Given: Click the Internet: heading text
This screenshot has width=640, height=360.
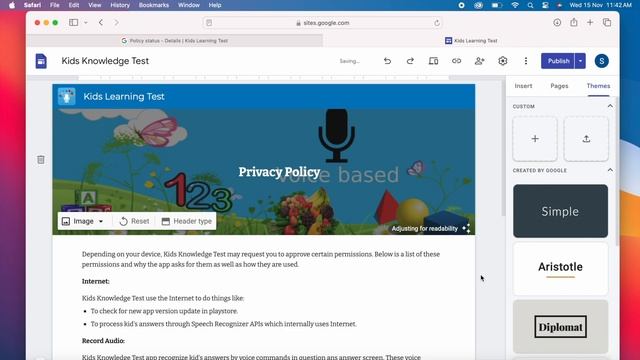Looking at the screenshot, I should click(96, 282).
